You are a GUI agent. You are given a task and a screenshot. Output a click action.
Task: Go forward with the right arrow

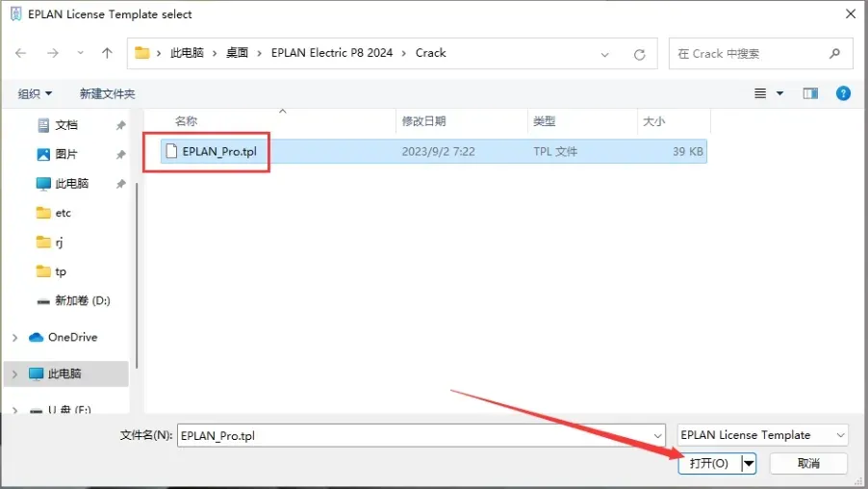coord(53,53)
